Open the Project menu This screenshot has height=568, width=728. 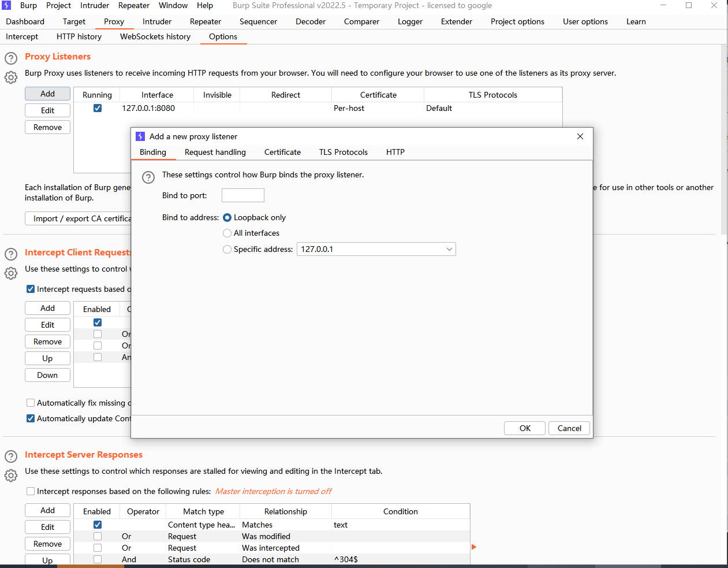point(58,5)
